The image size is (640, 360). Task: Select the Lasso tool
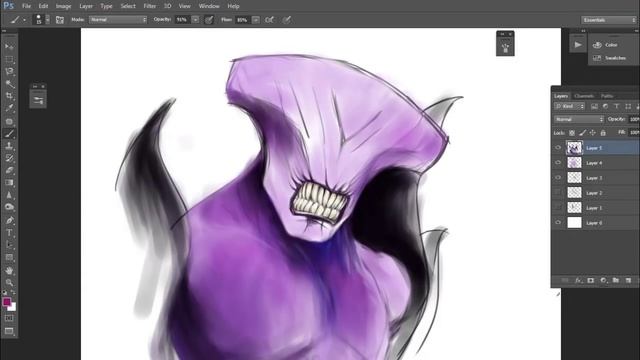9,71
